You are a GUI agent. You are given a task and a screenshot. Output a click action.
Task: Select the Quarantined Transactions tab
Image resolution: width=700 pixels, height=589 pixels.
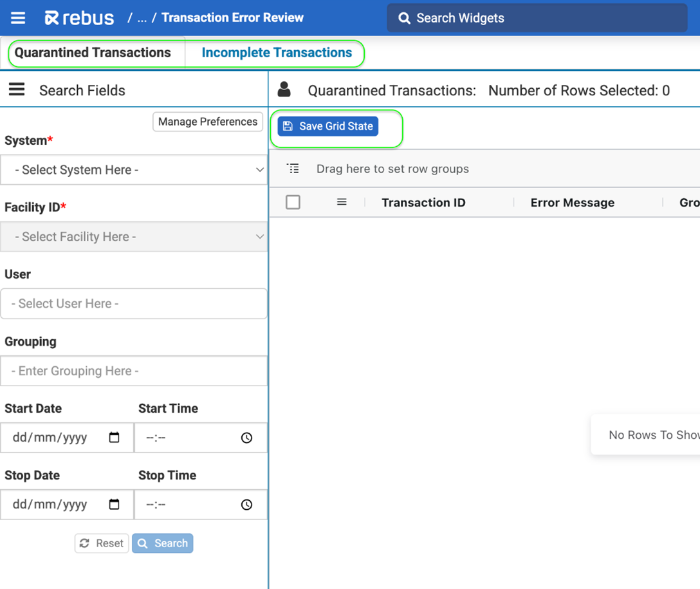93,53
